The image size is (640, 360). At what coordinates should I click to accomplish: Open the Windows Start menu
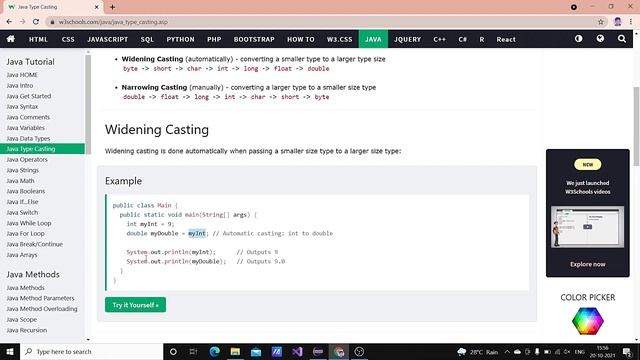click(x=10, y=351)
